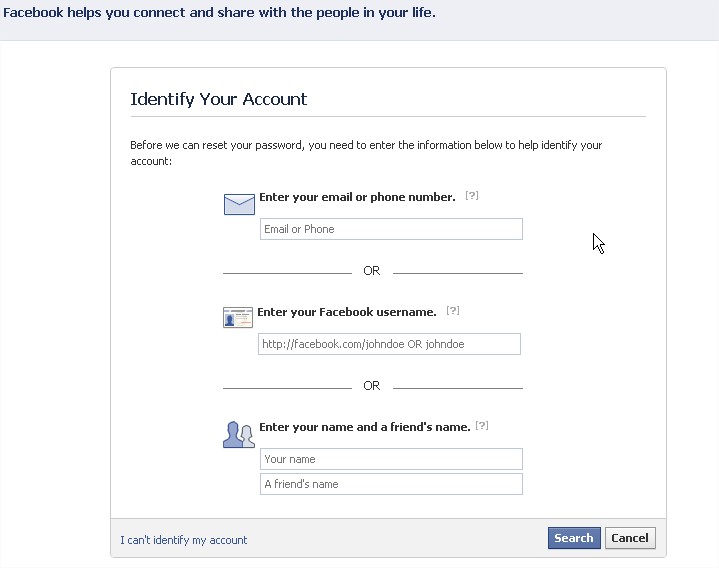This screenshot has width=719, height=568.
Task: Click into A friend's name field
Action: [x=391, y=484]
